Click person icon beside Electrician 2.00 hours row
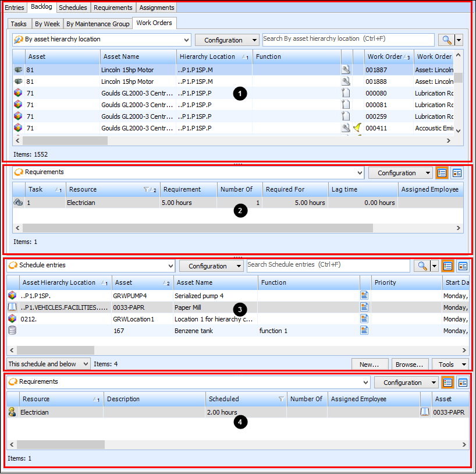Screen dimensions: 476x474 pyautogui.click(x=12, y=412)
